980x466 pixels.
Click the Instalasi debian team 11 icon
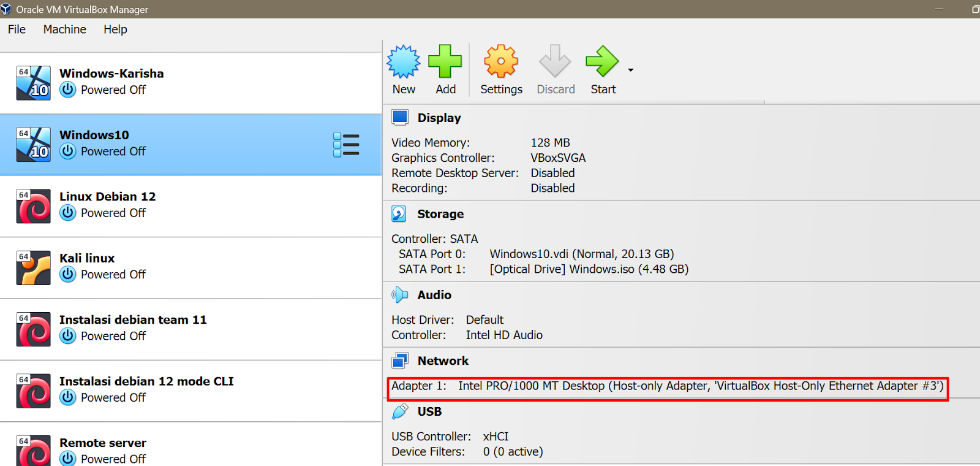(33, 330)
